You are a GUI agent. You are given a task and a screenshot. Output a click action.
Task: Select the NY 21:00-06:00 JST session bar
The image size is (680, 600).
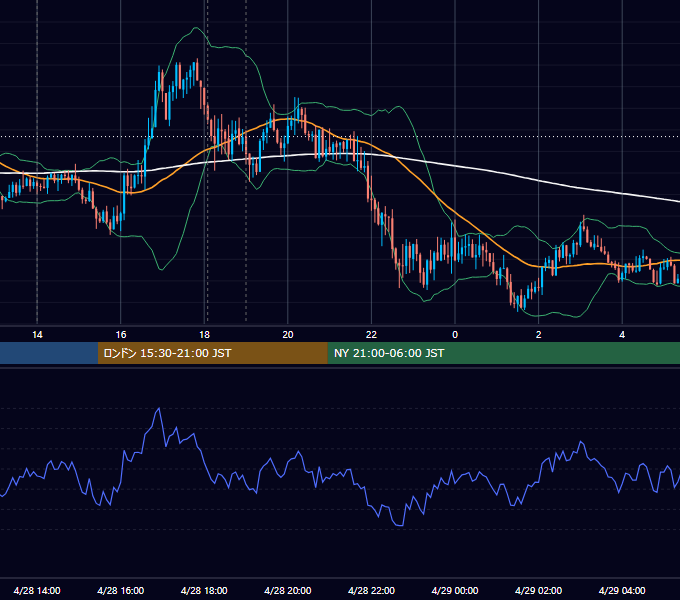point(503,353)
